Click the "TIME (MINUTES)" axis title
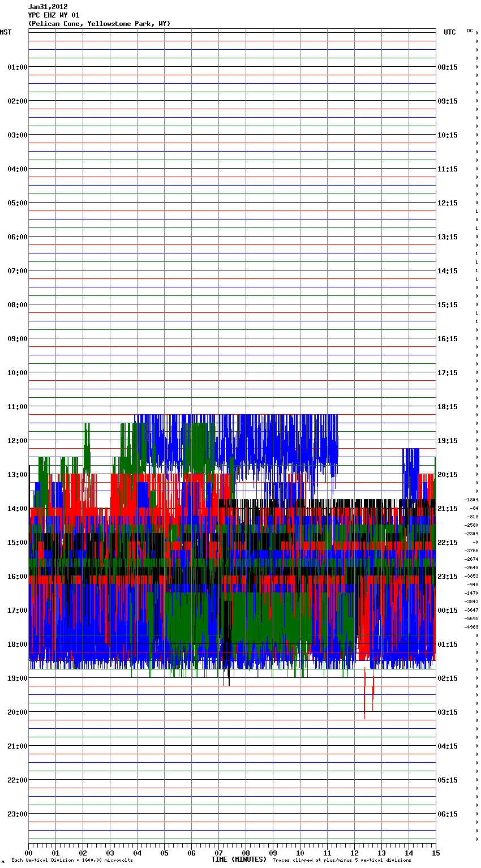Viewport: 481px width, 868px height. coord(239,860)
